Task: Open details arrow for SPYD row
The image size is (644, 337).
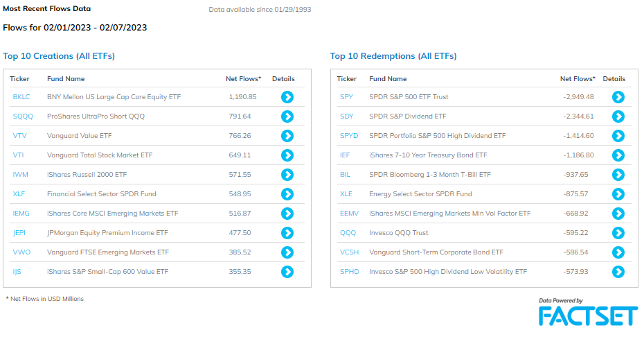Action: pos(618,136)
